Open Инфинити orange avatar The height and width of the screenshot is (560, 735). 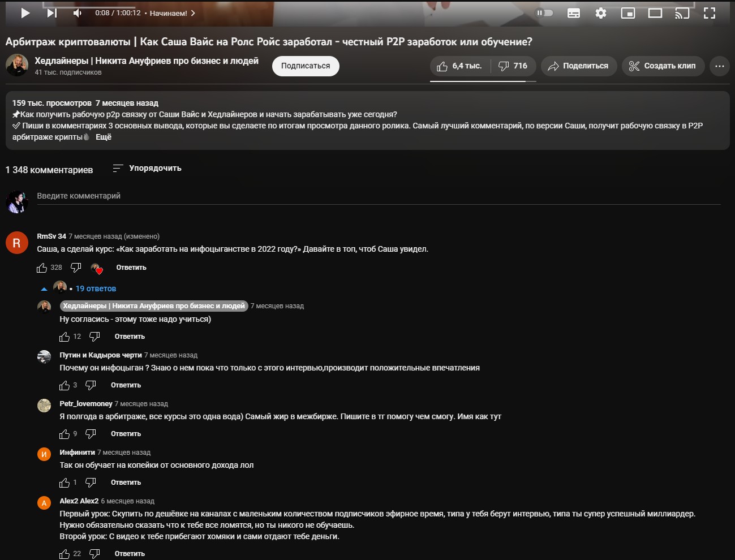pyautogui.click(x=44, y=454)
